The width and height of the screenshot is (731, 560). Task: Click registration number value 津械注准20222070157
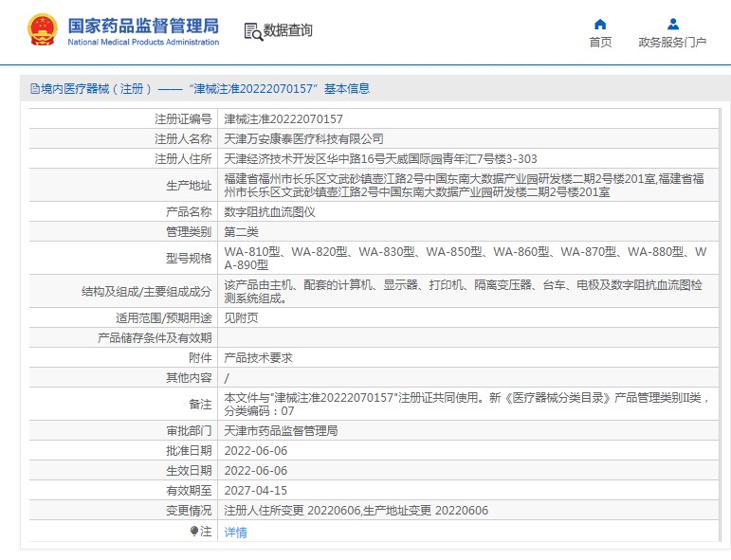[283, 119]
